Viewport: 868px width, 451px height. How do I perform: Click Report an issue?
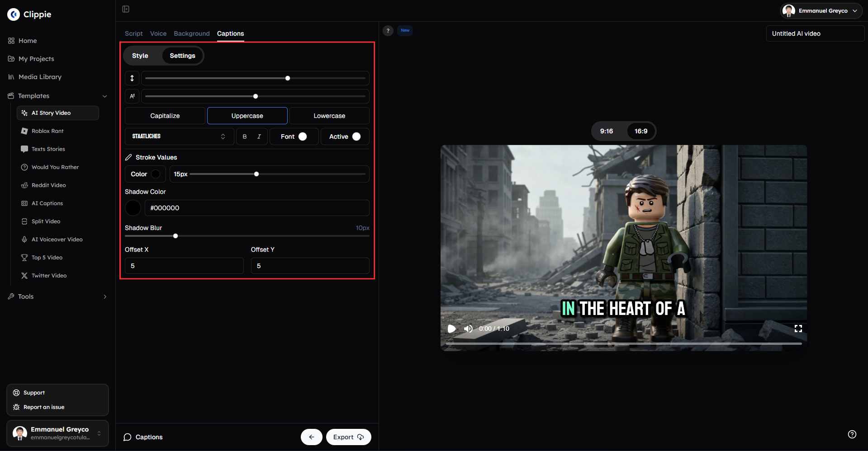click(x=43, y=407)
